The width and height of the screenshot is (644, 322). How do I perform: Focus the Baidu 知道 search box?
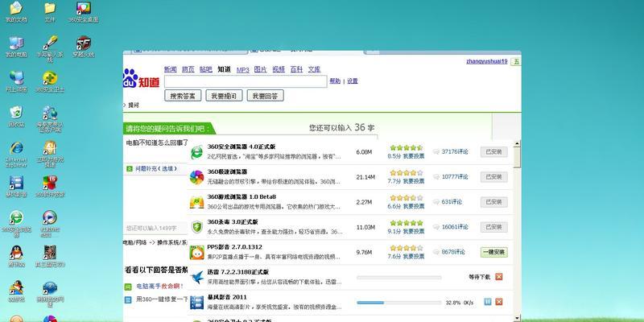tap(246, 81)
